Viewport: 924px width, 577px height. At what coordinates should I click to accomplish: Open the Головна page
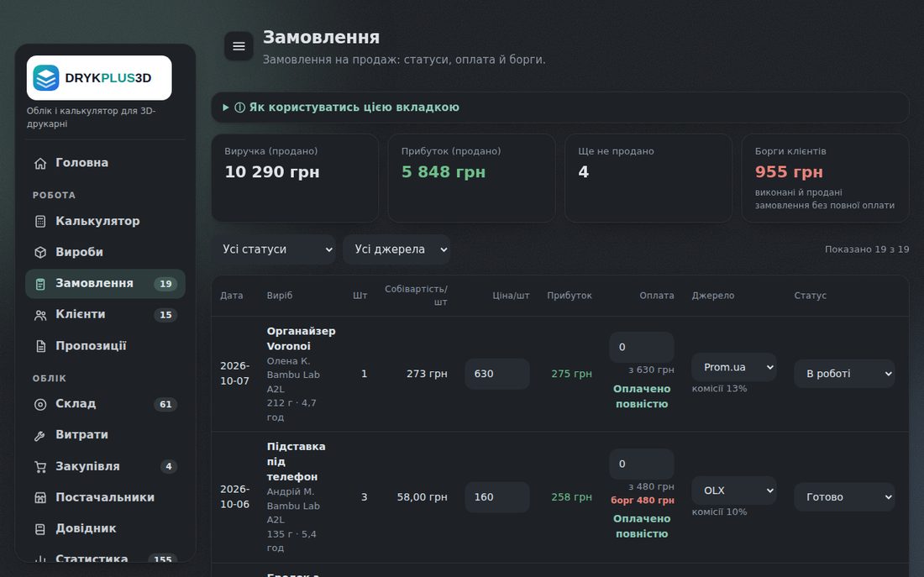(x=106, y=163)
